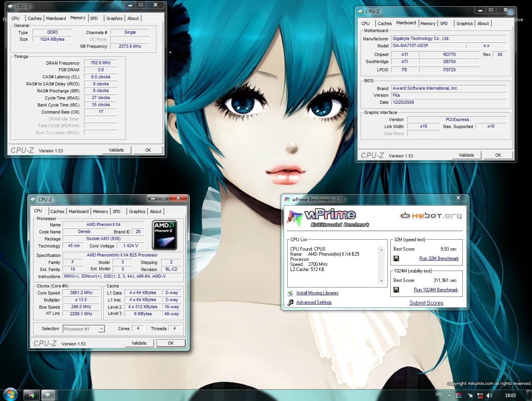The height and width of the screenshot is (401, 532).
Task: Click the wPrime logo graphic
Action: point(328,218)
